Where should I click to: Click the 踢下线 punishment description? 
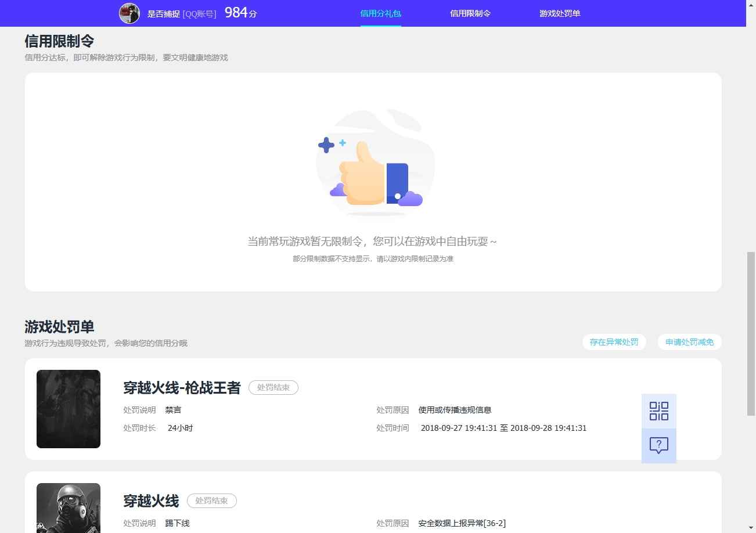tap(177, 523)
